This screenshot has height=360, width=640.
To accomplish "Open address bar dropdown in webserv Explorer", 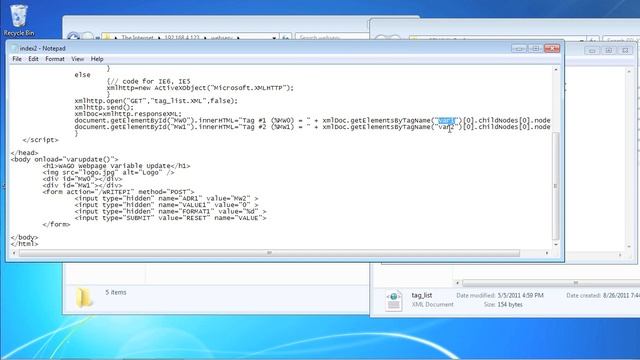I will (274, 38).
